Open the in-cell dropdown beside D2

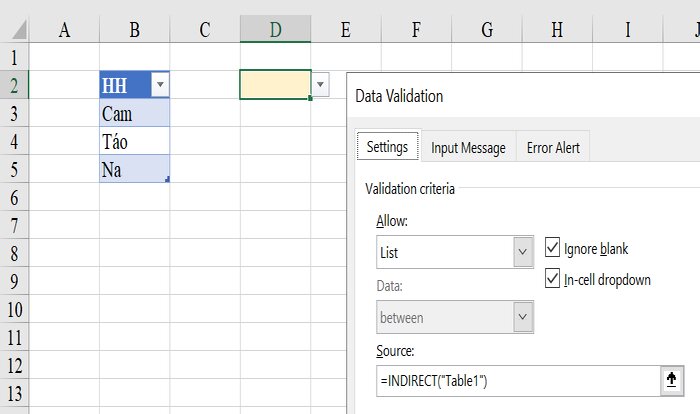(320, 84)
